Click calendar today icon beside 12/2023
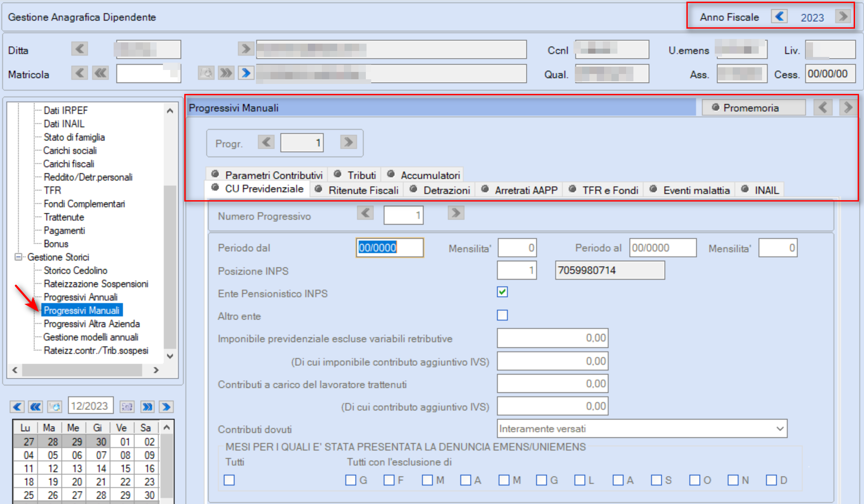 click(55, 407)
